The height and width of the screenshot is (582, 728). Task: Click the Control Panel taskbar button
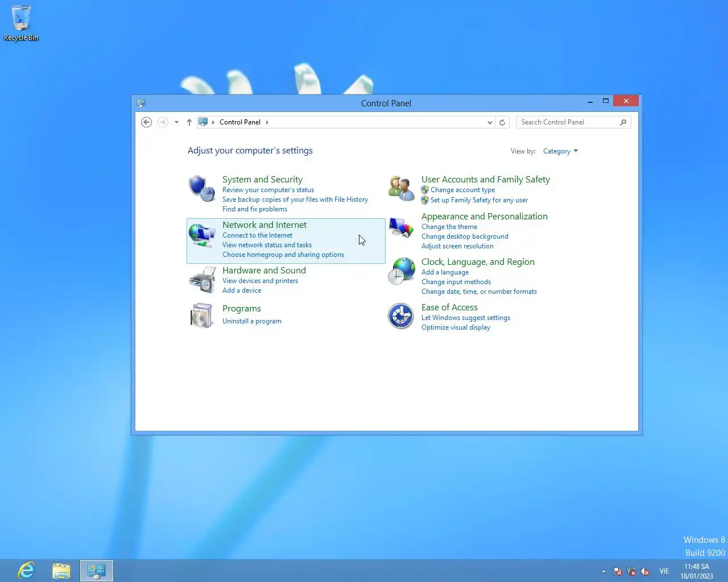pos(97,570)
